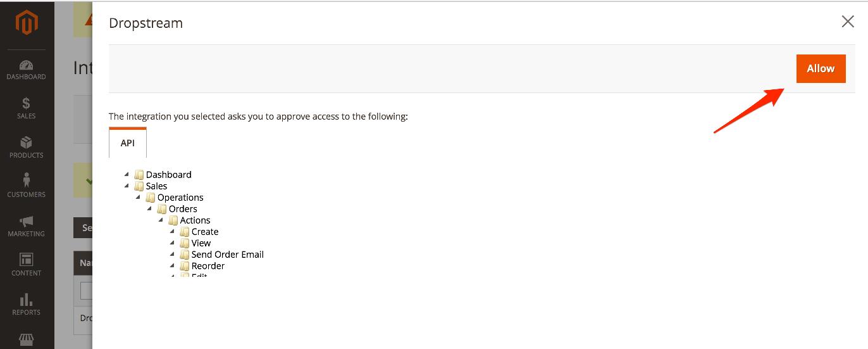Collapse the Dashboard tree node arrow
Screen dimensions: 868x349
click(127, 174)
